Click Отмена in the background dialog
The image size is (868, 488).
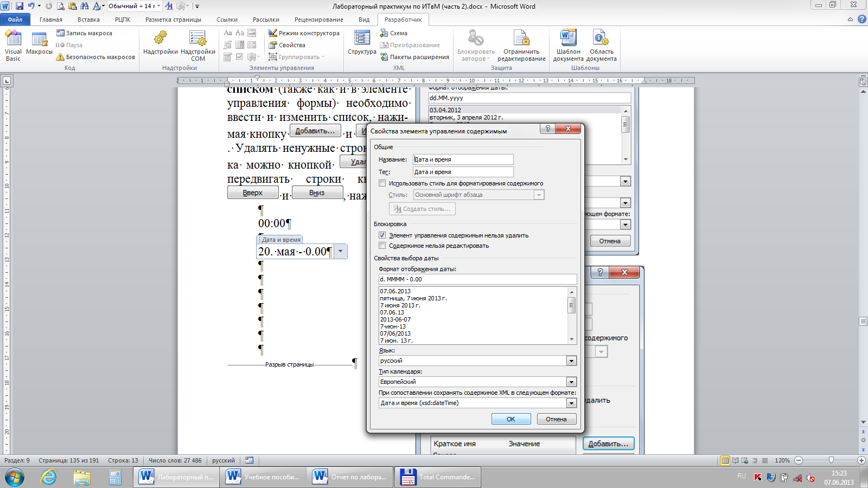pyautogui.click(x=610, y=241)
